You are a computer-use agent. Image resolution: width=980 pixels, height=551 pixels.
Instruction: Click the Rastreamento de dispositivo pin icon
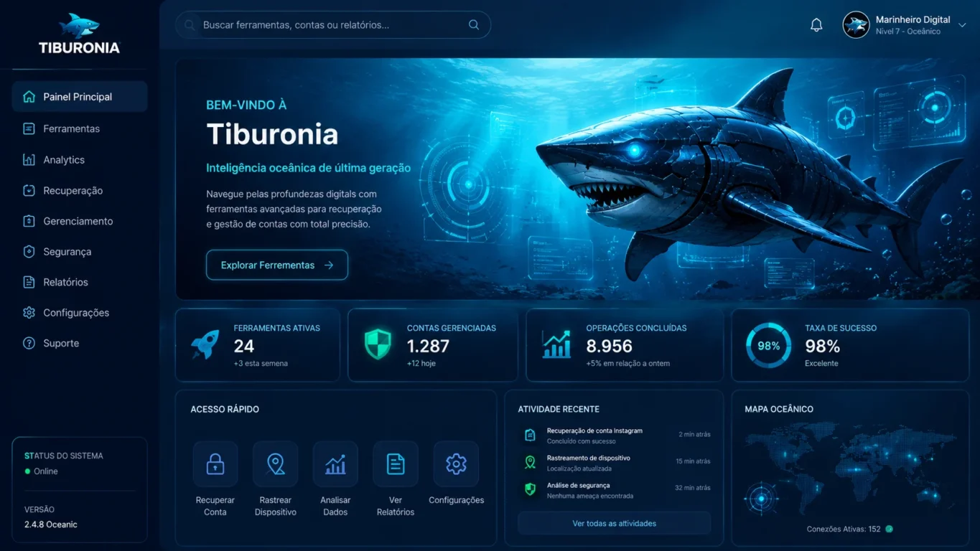(530, 462)
